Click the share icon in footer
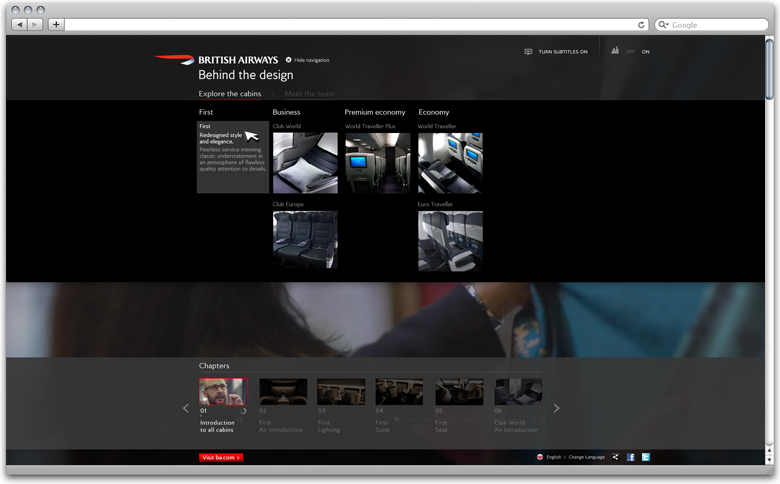The image size is (780, 484). [616, 457]
